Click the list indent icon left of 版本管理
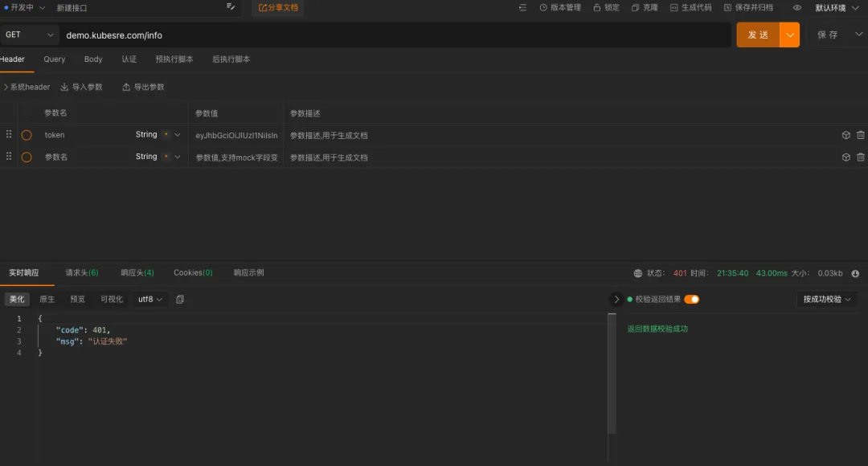 (x=523, y=8)
